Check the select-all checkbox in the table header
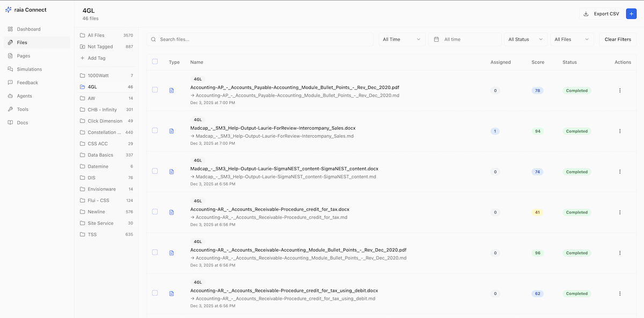This screenshot has width=644, height=318. coord(155,62)
